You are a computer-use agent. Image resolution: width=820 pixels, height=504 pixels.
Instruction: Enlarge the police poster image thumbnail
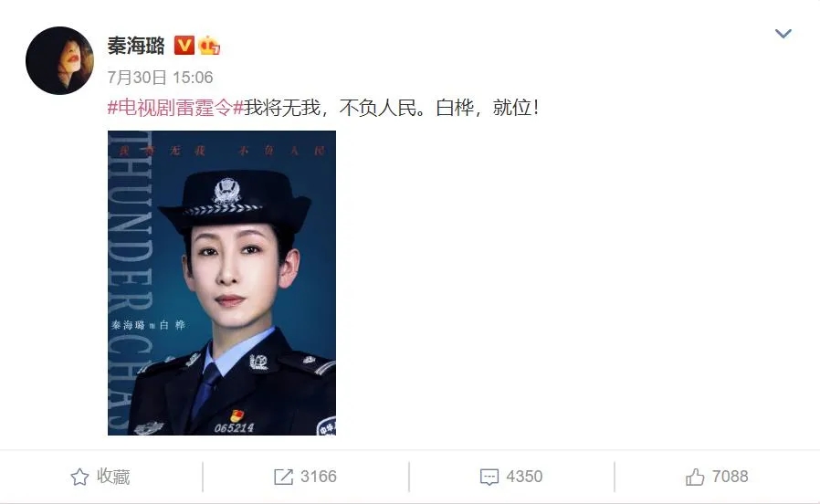[222, 283]
